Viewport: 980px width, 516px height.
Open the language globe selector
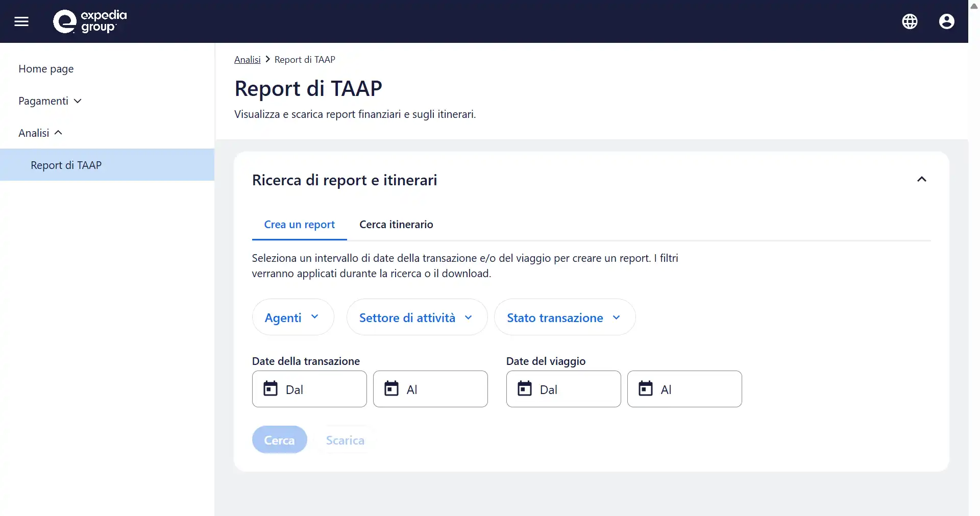910,21
